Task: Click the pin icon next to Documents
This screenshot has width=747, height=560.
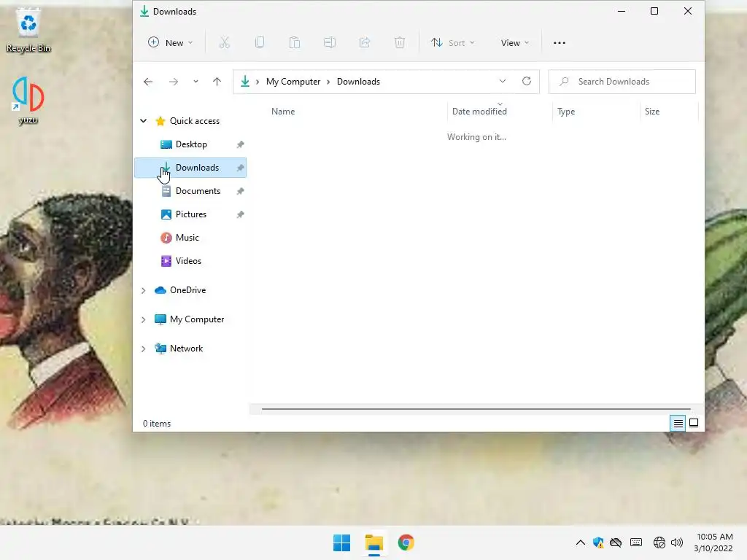Action: click(240, 191)
